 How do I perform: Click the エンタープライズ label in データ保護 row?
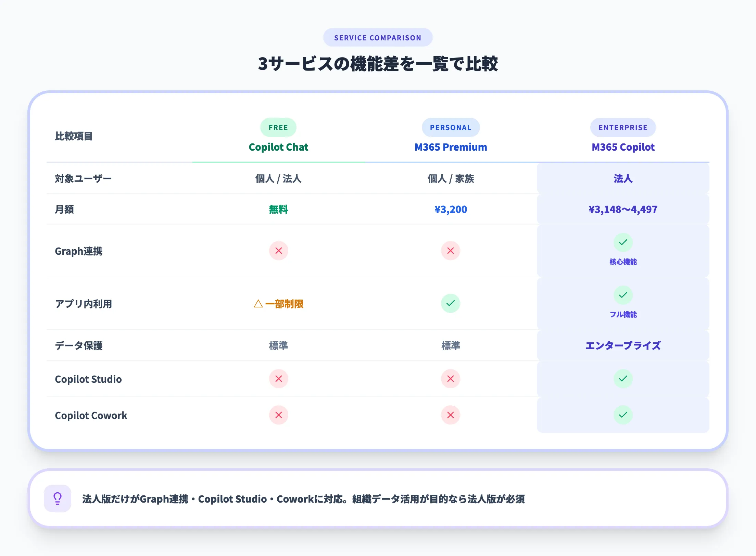[623, 346]
